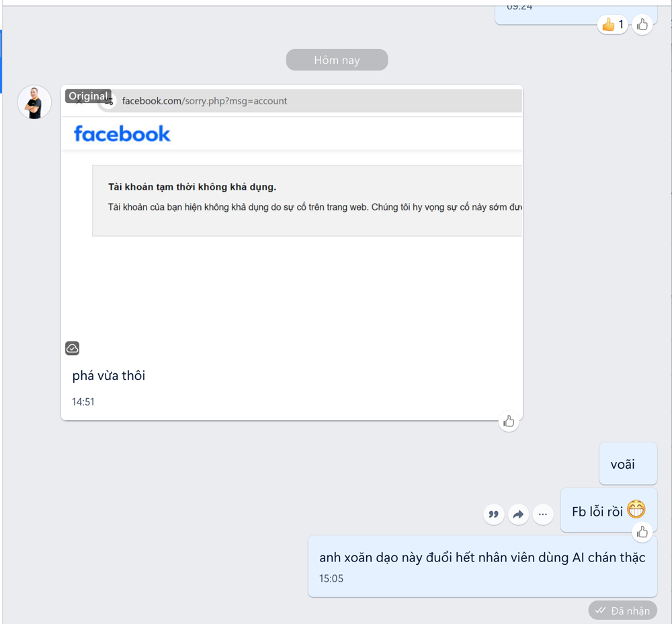This screenshot has height=624, width=672.
Task: Click the facebook logo in the screenshot
Action: pyautogui.click(x=122, y=134)
